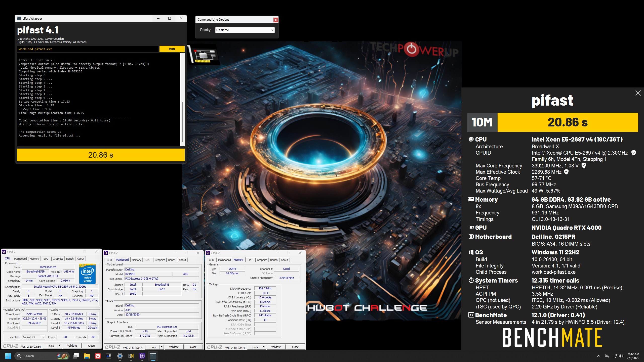Close the BenchMate pifast result panel

coord(638,93)
